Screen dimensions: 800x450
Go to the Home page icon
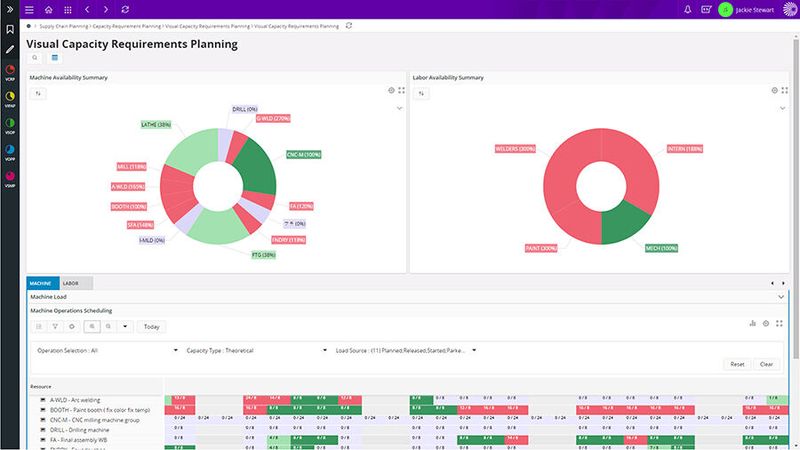coord(48,9)
